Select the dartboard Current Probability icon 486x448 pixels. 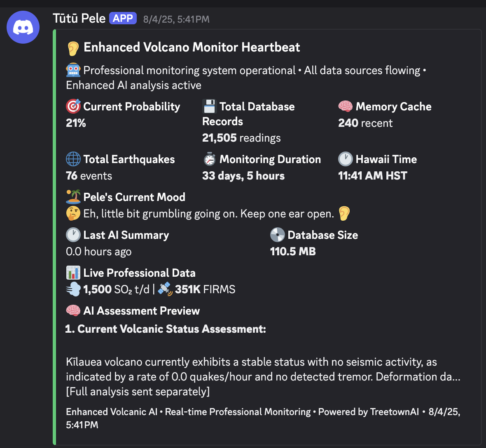click(72, 106)
